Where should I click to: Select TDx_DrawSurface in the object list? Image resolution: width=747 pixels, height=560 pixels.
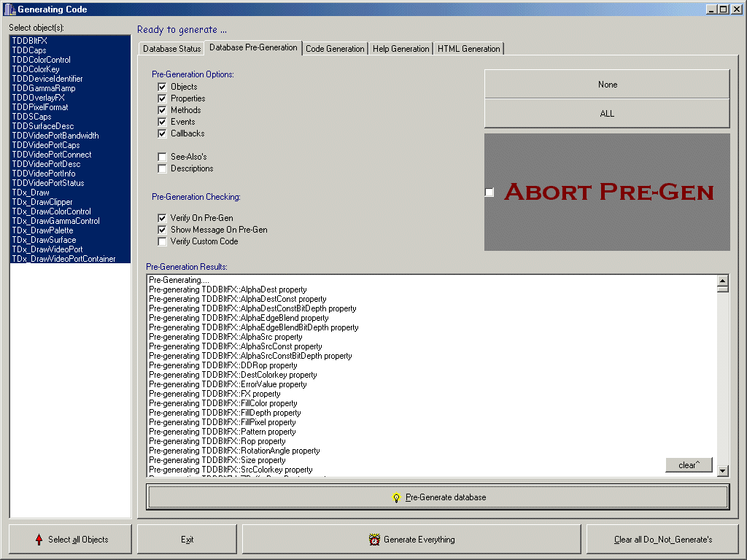[x=44, y=240]
